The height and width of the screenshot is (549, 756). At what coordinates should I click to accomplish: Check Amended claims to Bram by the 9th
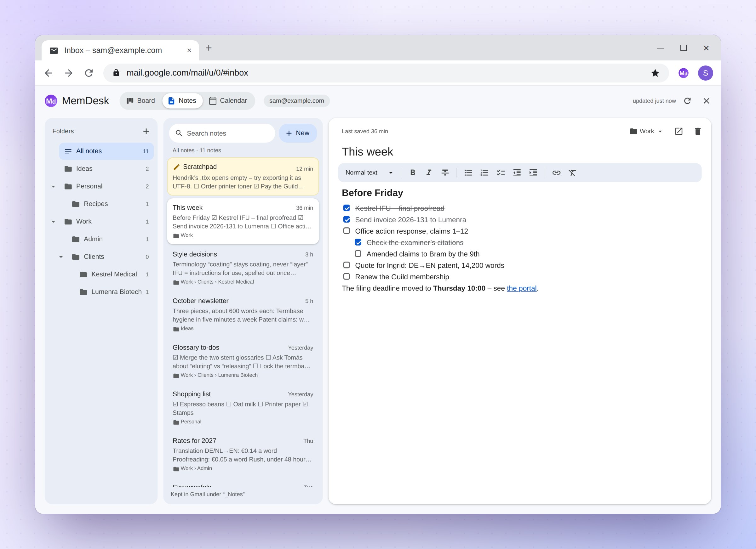[358, 253]
